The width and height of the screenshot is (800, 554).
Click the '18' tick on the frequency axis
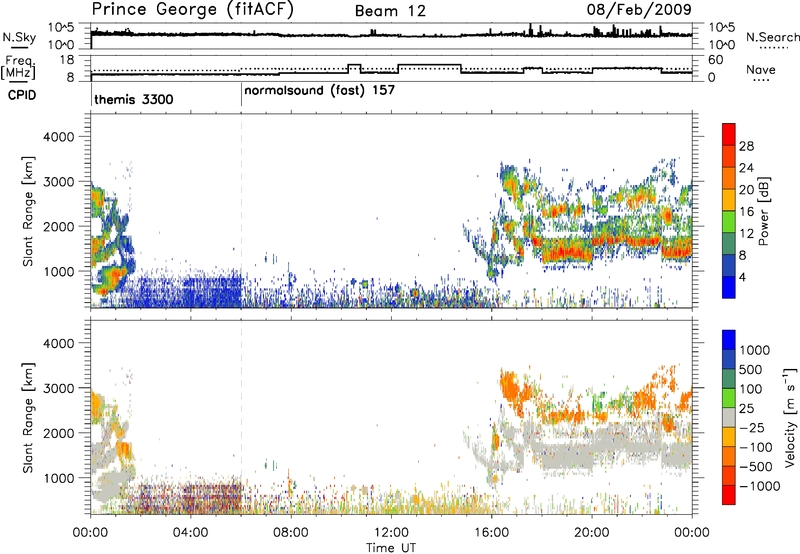coord(67,60)
